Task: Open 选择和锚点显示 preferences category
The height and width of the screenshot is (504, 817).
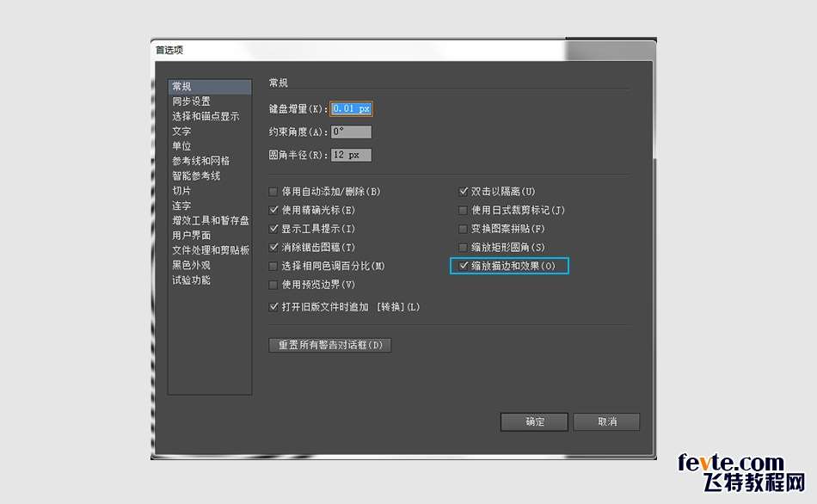Action: 206,116
